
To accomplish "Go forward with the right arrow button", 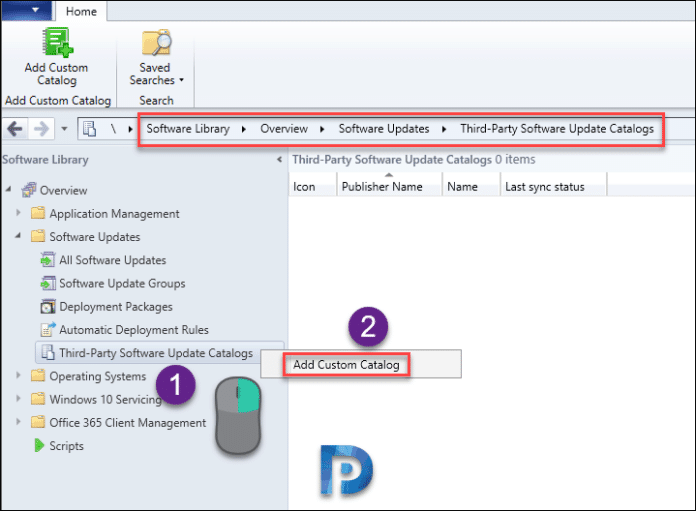I will click(41, 129).
